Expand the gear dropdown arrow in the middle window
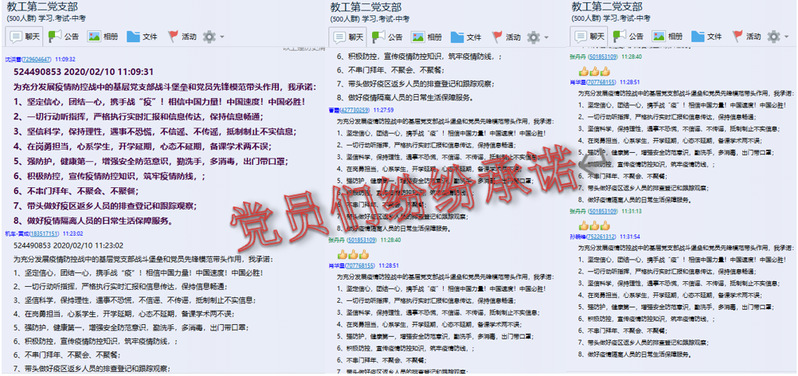The image size is (798, 376). (x=546, y=38)
